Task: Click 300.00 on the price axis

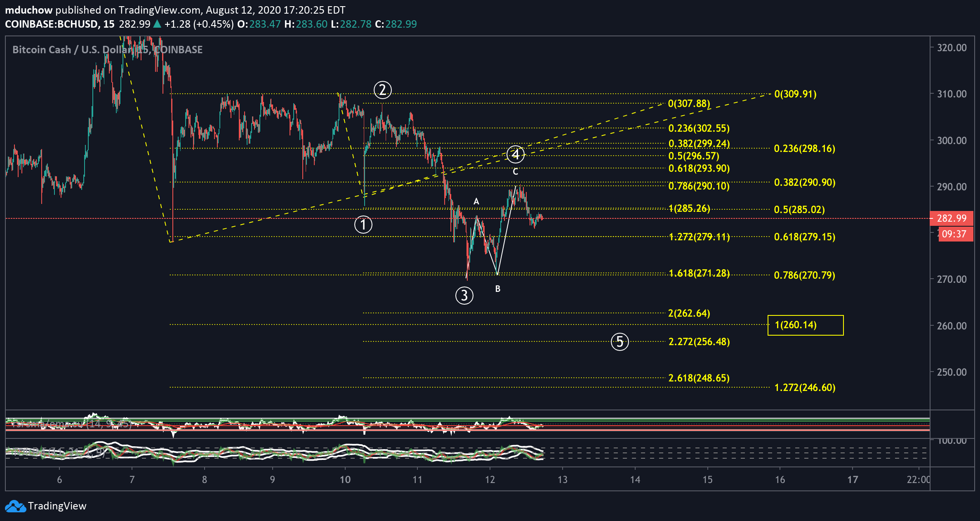Action: (x=952, y=141)
